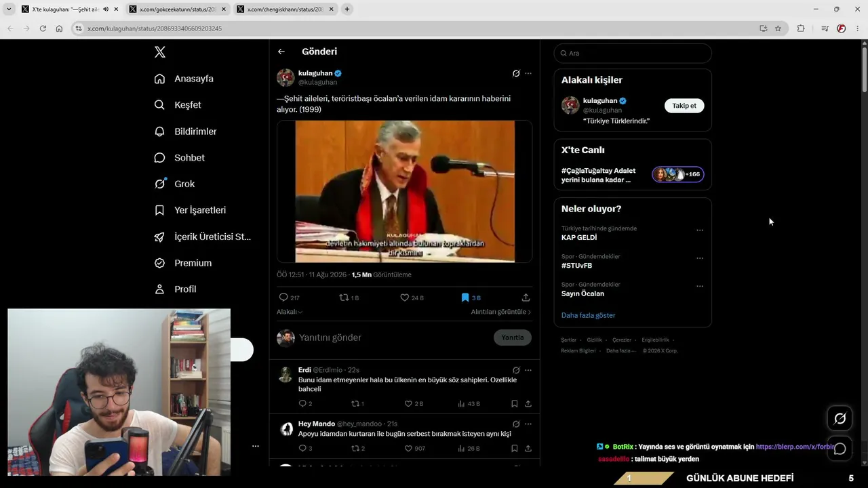868x488 pixels.
Task: Open Yer İşaretleri bookmarks page
Action: click(x=191, y=210)
